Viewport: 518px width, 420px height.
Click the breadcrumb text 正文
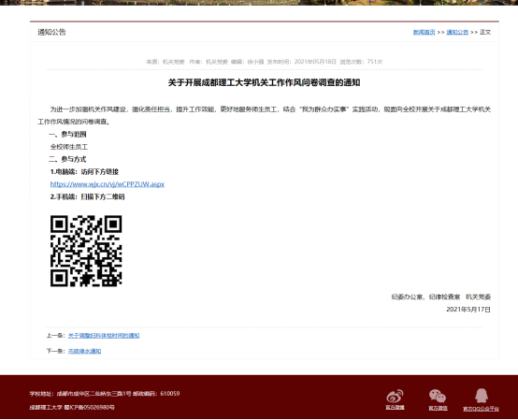485,32
